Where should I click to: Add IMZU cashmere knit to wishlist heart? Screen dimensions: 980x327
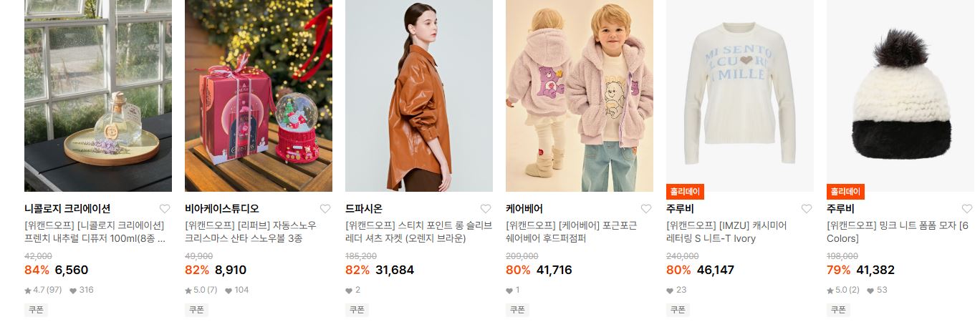[x=807, y=209]
